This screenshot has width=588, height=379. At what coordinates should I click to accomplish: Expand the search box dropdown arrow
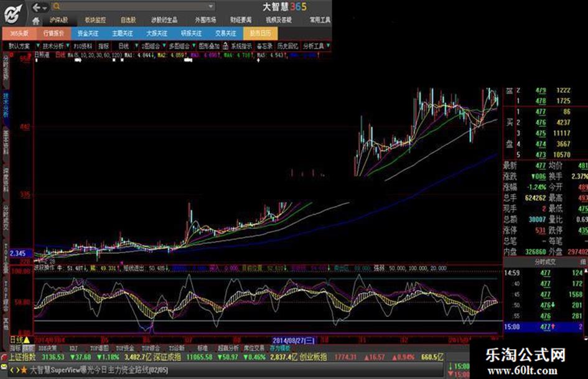pos(211,6)
